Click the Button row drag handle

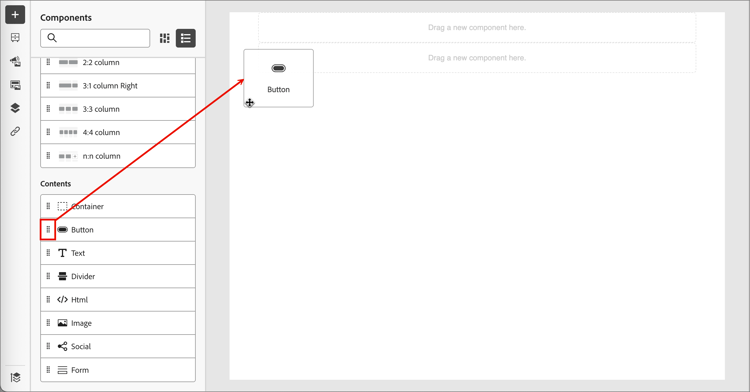click(x=48, y=229)
